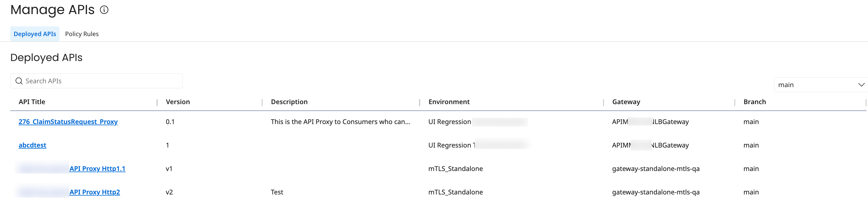Image resolution: width=868 pixels, height=210 pixels.
Task: Click the mTLS_Standalone environment for API Proxy Http1.1
Action: (x=456, y=169)
